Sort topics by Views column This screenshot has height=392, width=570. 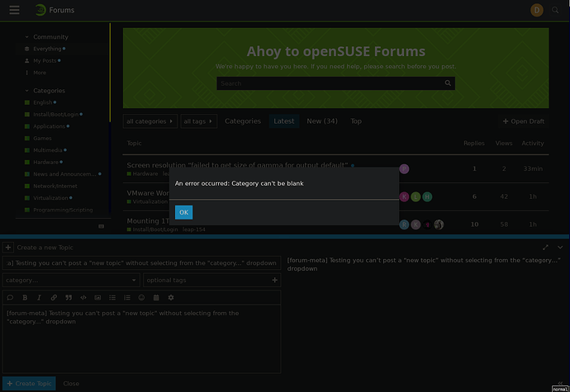504,143
